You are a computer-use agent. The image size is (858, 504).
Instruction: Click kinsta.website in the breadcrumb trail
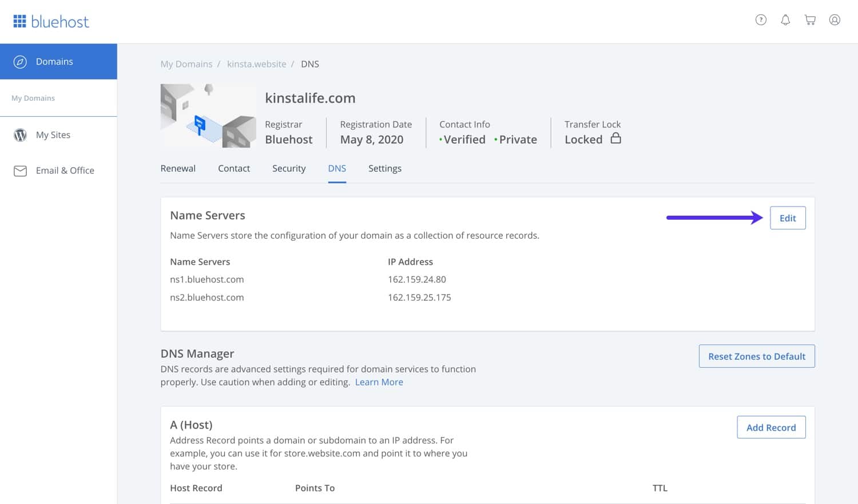click(256, 64)
